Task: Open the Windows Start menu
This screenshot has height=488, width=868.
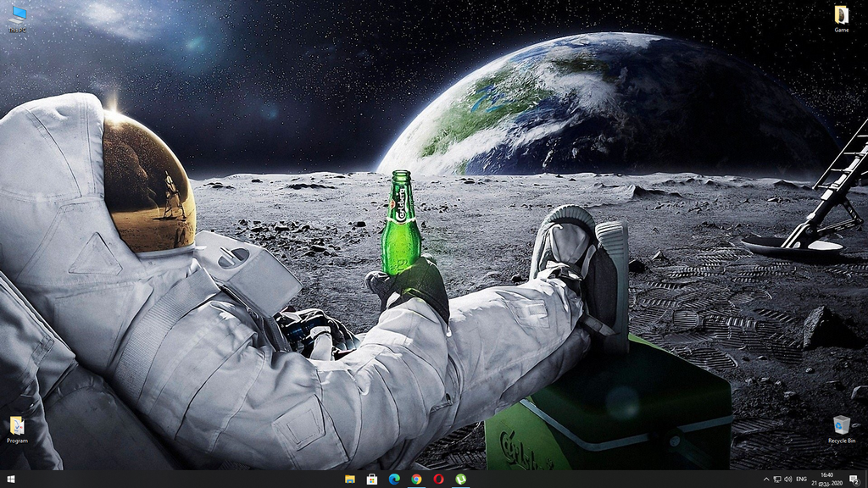Action: [10, 480]
